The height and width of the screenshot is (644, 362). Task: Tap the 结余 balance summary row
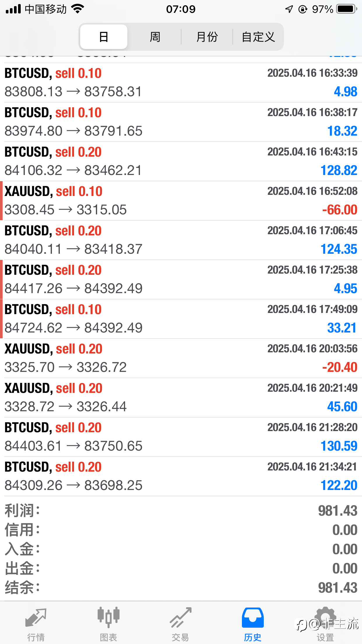[181, 588]
